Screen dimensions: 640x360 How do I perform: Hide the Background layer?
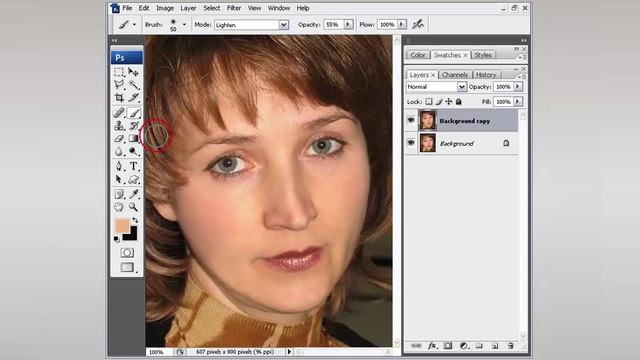coord(411,143)
